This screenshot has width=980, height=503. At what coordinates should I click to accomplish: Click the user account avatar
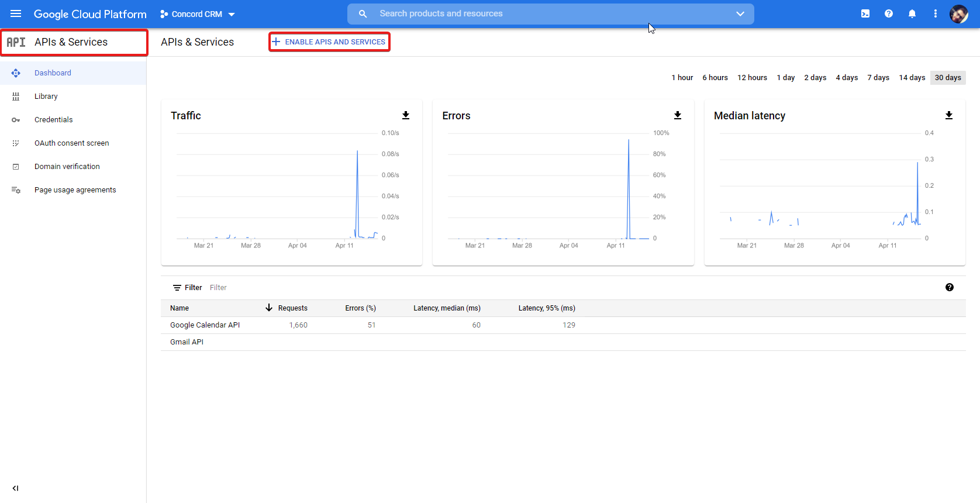[x=959, y=13]
